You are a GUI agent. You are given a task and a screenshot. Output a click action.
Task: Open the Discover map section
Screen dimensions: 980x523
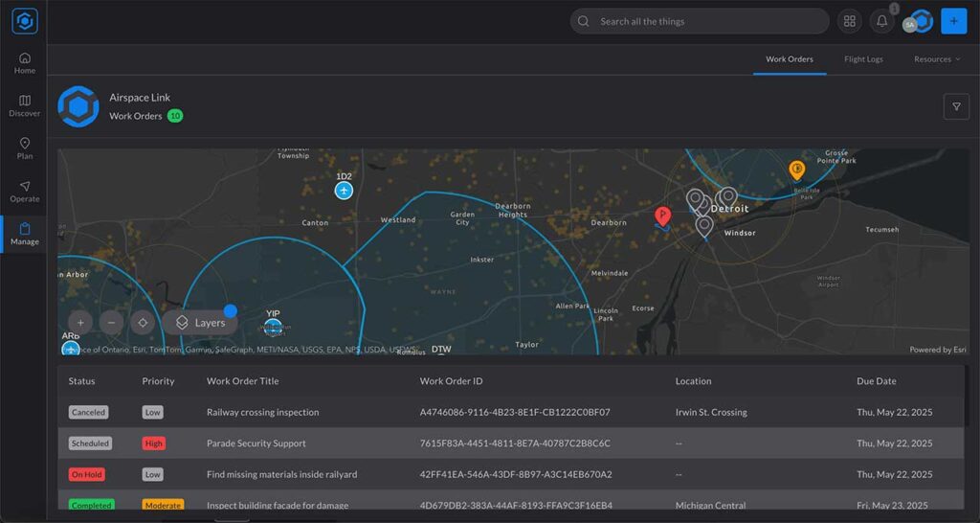[x=25, y=105]
